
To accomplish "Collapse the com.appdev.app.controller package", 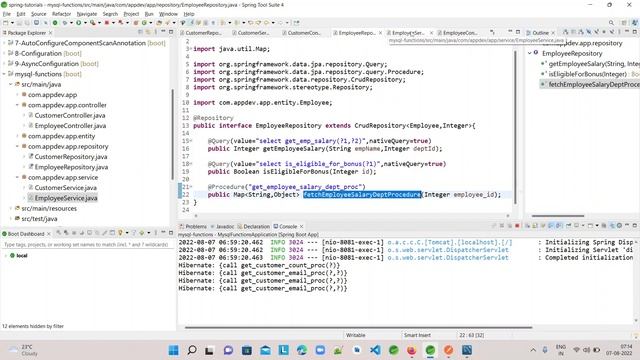I will (18, 105).
